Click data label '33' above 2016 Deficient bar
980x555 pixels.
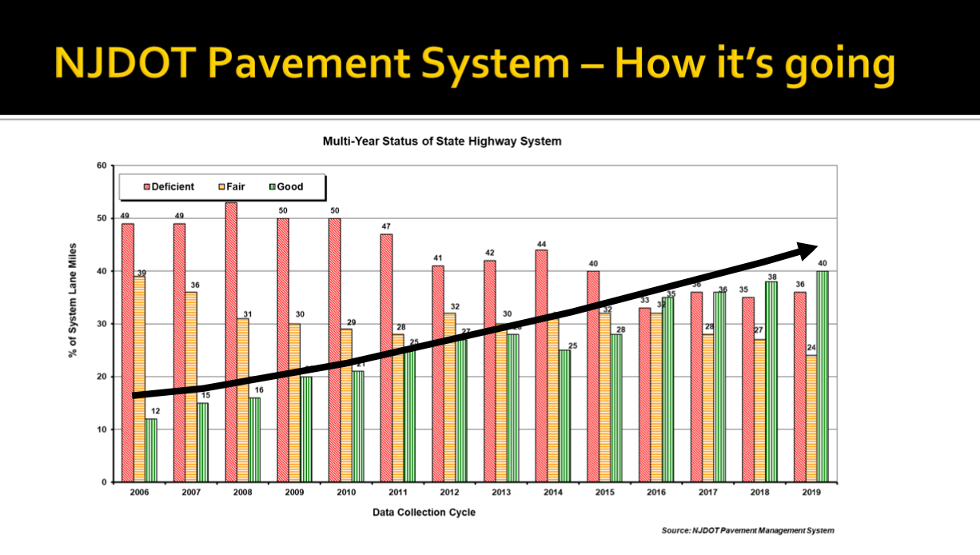click(644, 301)
